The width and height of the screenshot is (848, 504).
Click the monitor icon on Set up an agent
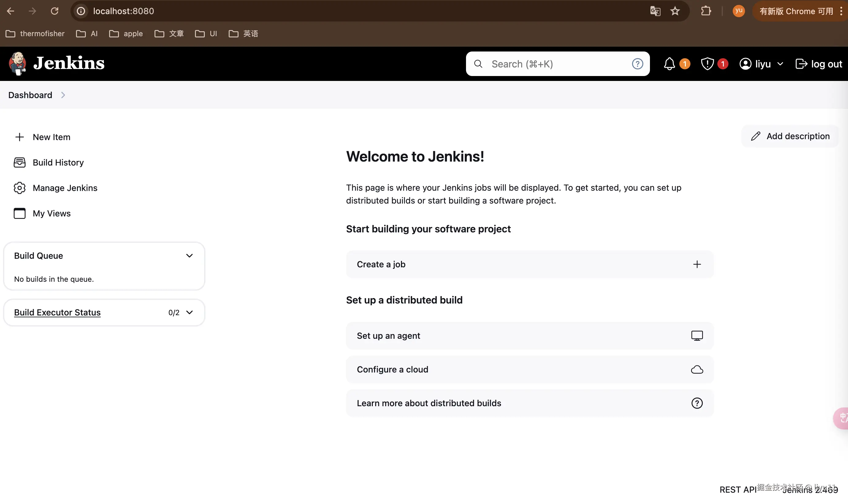click(697, 336)
